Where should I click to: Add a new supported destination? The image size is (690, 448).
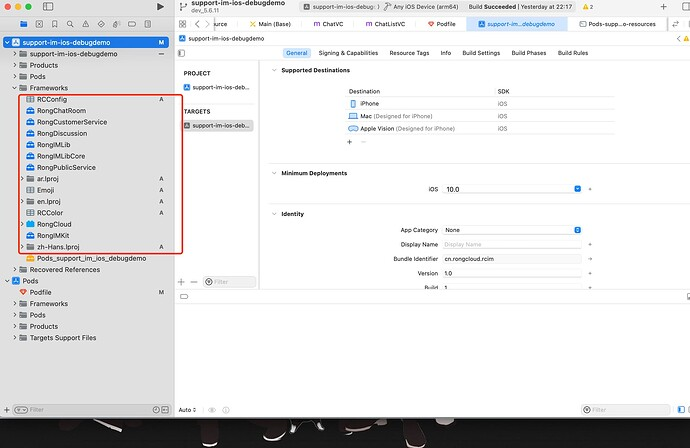(349, 142)
